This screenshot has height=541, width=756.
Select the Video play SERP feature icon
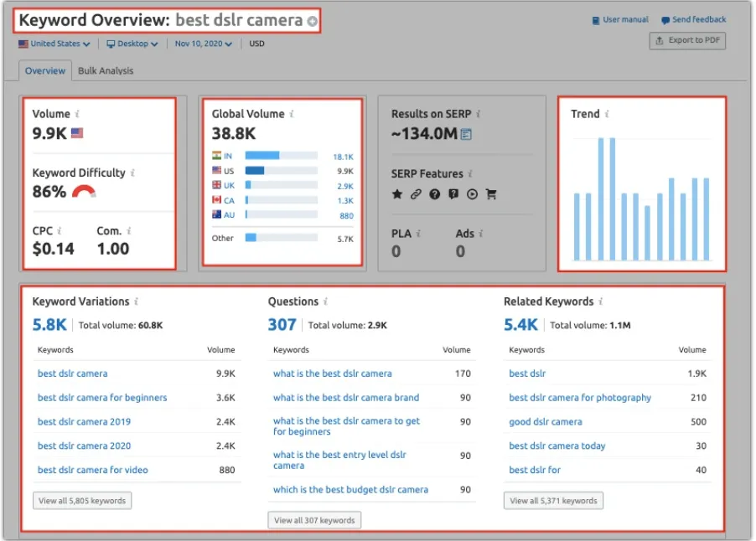[x=473, y=193]
